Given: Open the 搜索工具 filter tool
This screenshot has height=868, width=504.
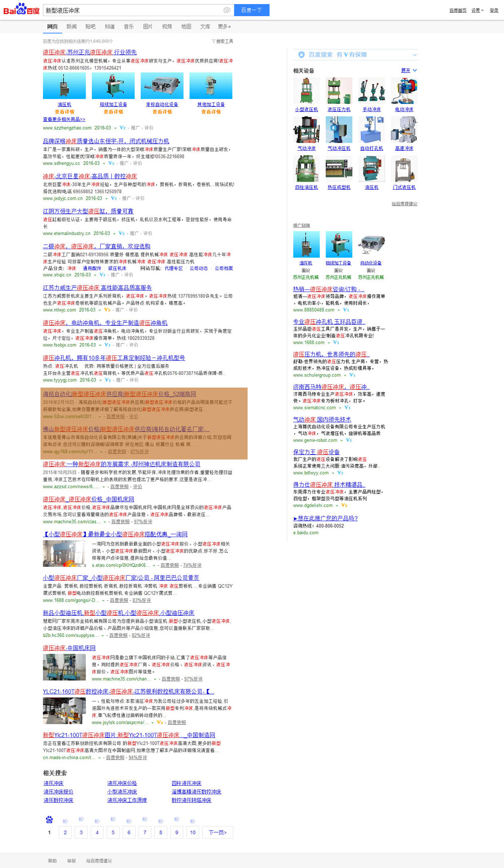Looking at the screenshot, I should coord(222,41).
